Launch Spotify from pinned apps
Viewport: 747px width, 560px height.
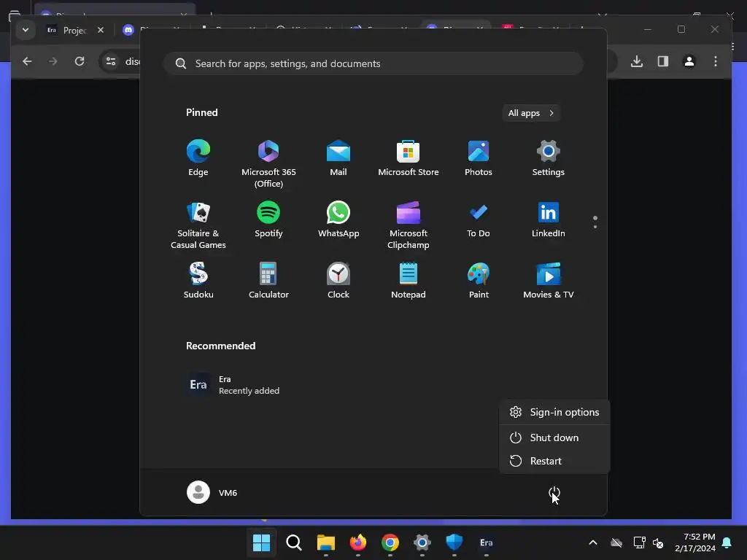click(x=268, y=220)
